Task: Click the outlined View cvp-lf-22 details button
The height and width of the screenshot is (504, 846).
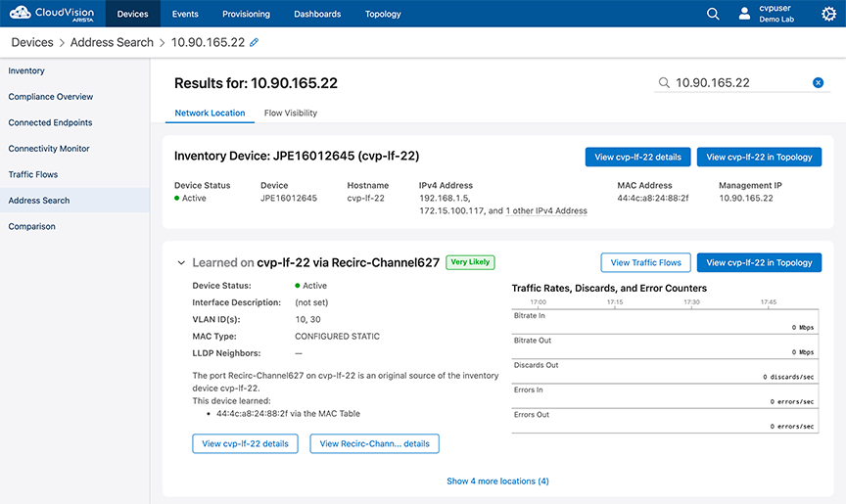Action: click(245, 443)
